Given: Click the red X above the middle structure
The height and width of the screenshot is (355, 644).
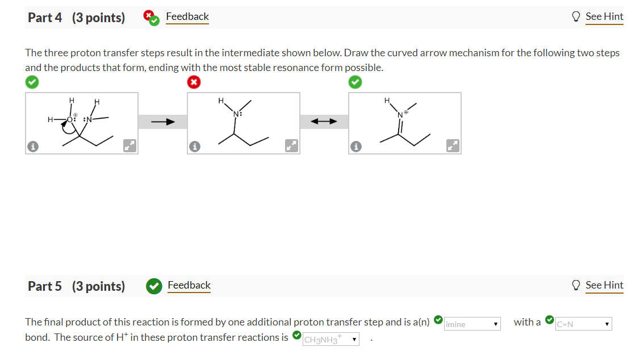Looking at the screenshot, I should coord(194,82).
